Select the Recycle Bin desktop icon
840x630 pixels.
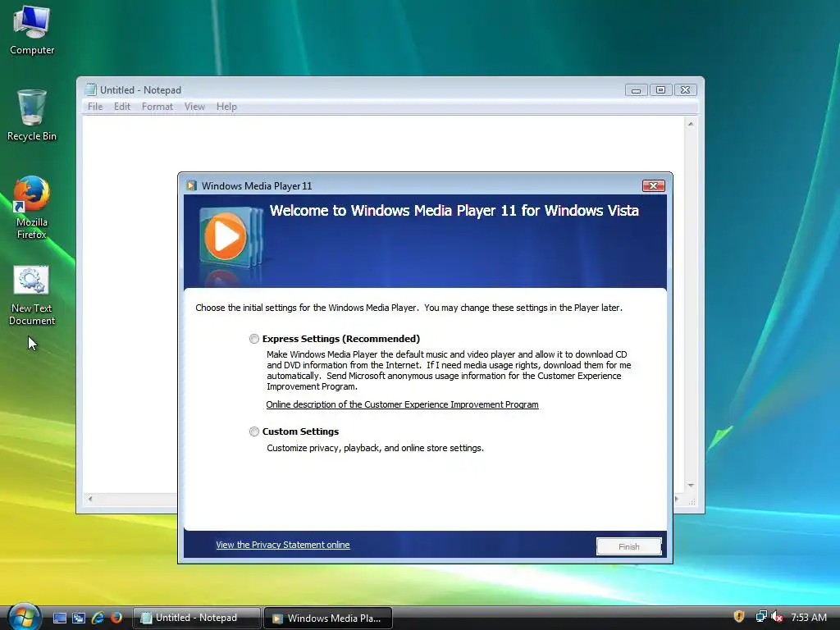[32, 115]
